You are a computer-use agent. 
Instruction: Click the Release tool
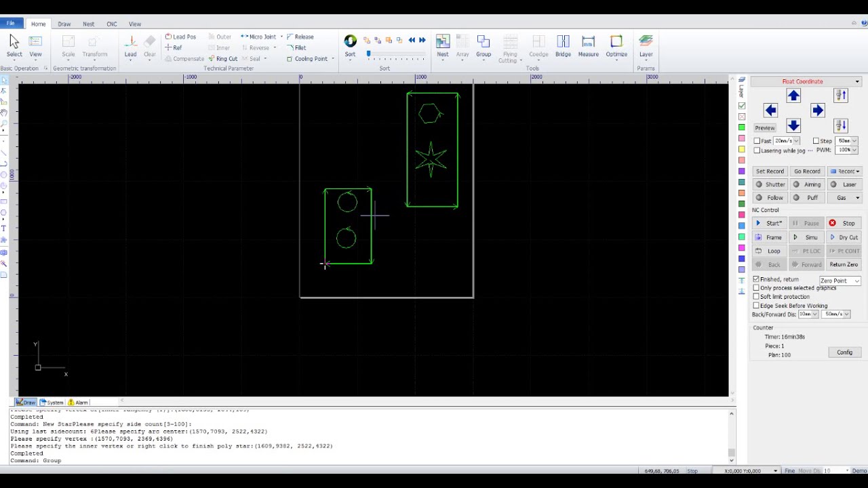pos(300,37)
